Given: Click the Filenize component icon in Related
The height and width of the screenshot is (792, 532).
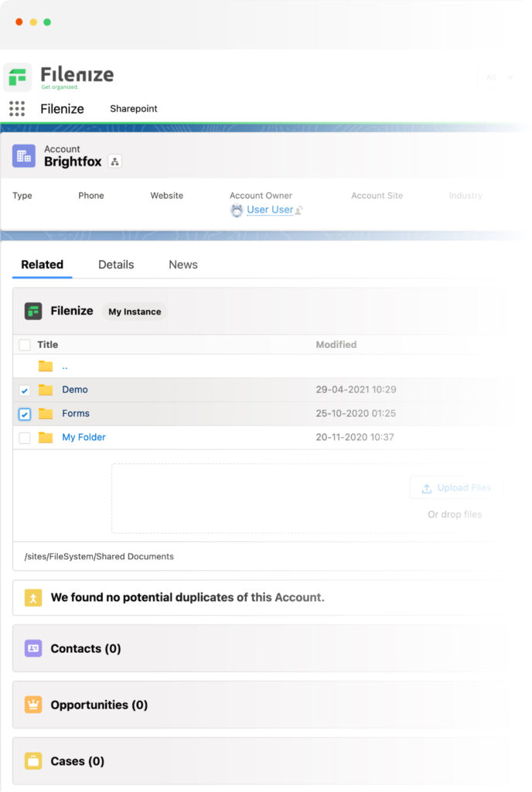Looking at the screenshot, I should pos(33,311).
